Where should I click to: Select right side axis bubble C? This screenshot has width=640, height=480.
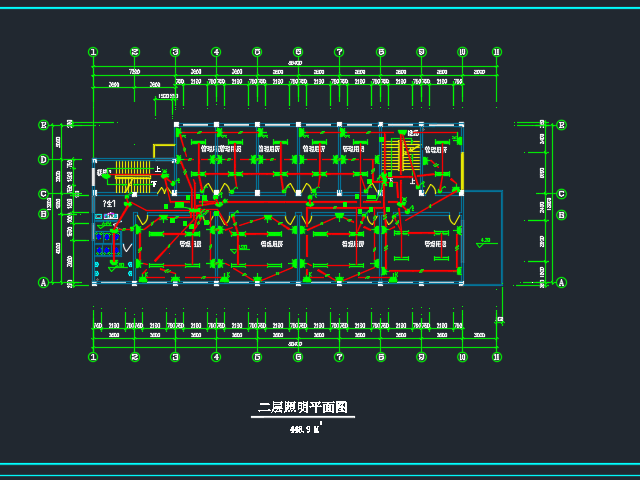coord(561,194)
